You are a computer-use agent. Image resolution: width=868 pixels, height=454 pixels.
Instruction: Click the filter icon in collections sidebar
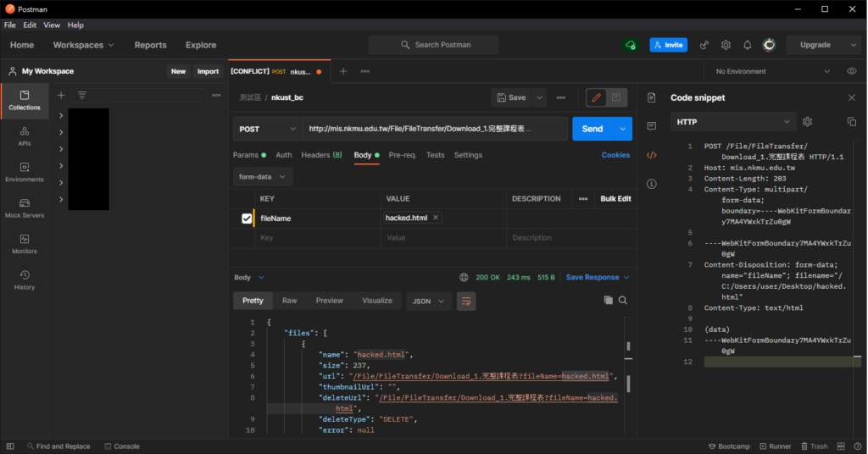[82, 95]
